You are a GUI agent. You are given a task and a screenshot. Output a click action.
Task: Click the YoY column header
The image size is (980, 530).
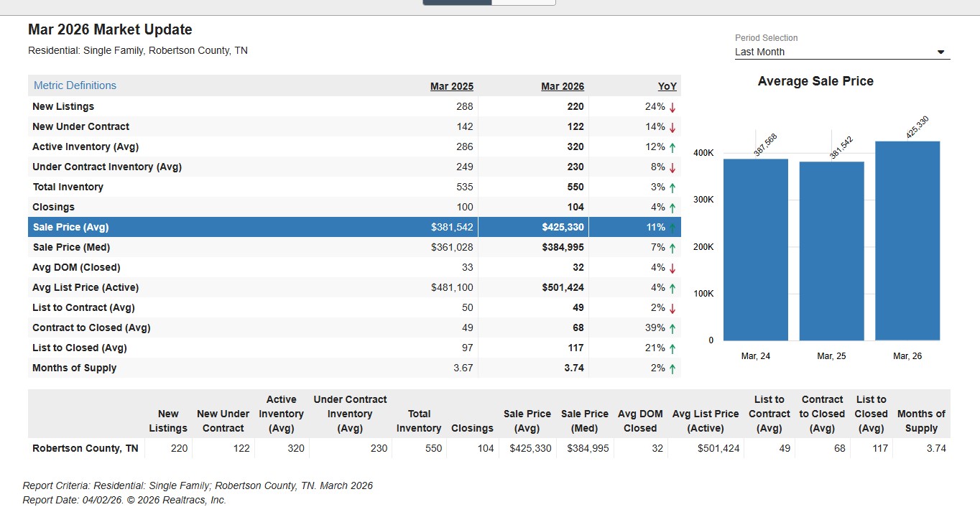pyautogui.click(x=667, y=86)
